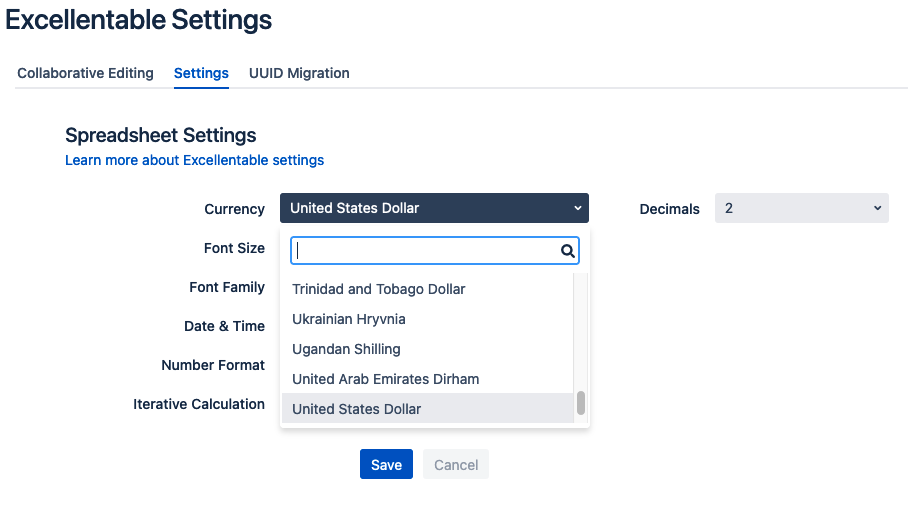Open the UUID Migration tab
The image size is (908, 506).
(x=299, y=73)
